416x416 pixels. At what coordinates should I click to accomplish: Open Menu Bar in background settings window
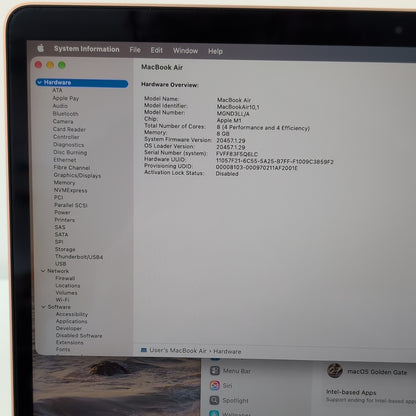(x=237, y=371)
